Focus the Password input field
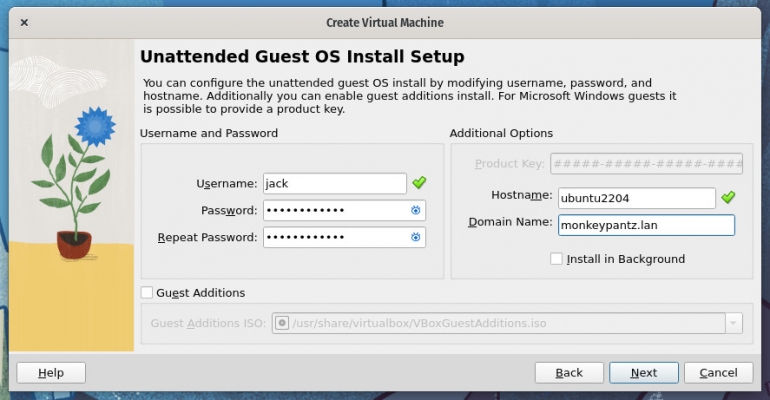Image resolution: width=770 pixels, height=400 pixels. tap(344, 211)
